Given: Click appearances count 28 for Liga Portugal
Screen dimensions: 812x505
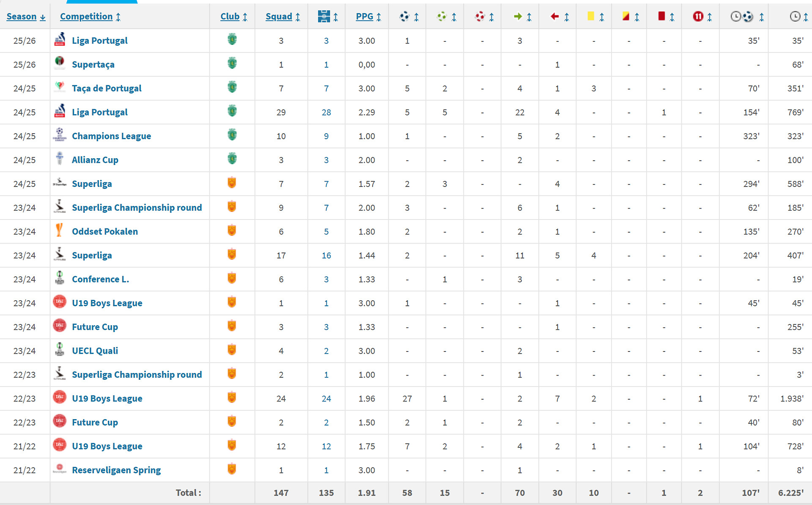Looking at the screenshot, I should [326, 113].
